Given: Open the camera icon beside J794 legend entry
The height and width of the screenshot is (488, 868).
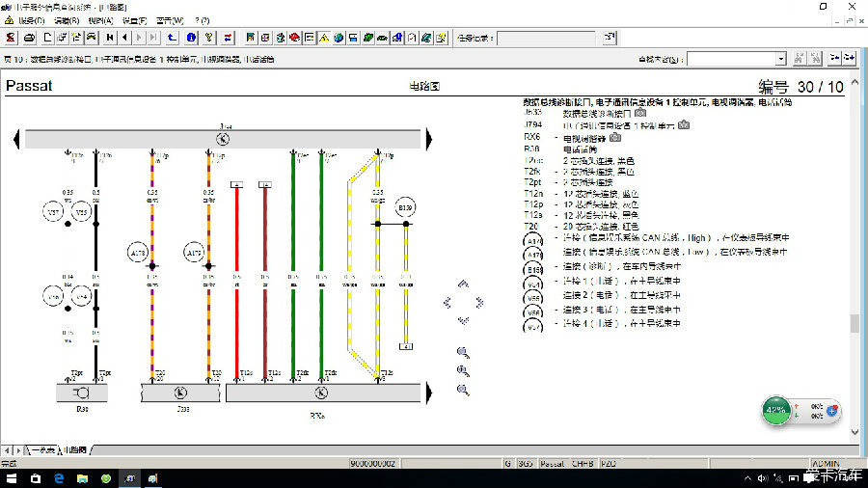Looking at the screenshot, I should [684, 125].
